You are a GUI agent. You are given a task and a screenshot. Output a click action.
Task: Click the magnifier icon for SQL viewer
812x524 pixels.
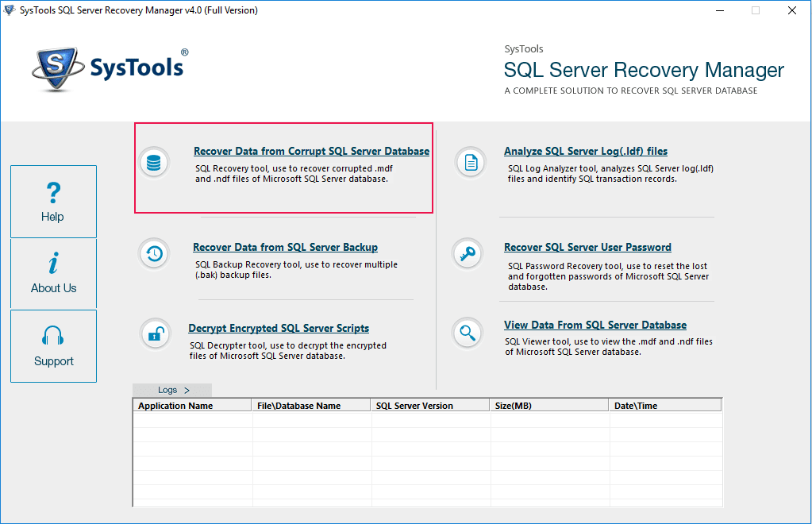coord(468,333)
